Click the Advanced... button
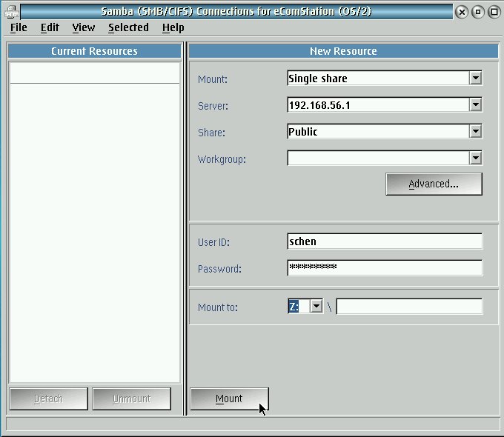The image size is (504, 437). tap(434, 184)
